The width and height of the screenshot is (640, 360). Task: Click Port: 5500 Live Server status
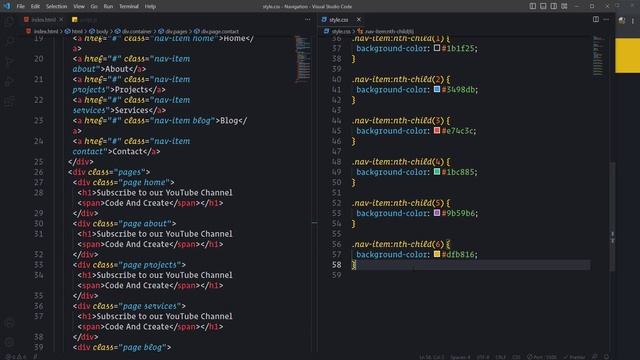[542, 357]
